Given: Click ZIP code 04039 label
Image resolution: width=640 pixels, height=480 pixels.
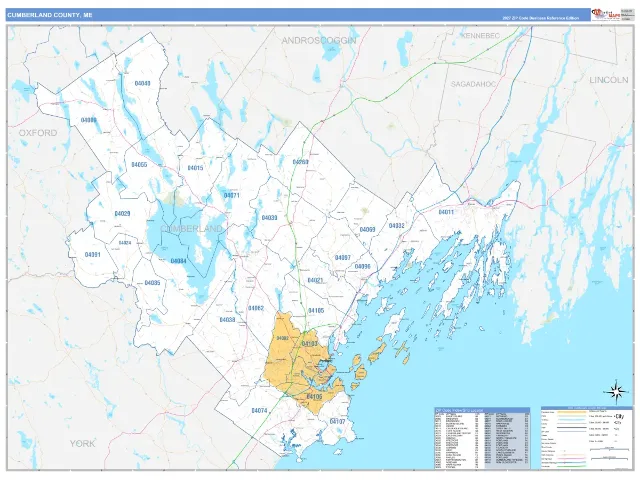Looking at the screenshot, I should click(269, 218).
